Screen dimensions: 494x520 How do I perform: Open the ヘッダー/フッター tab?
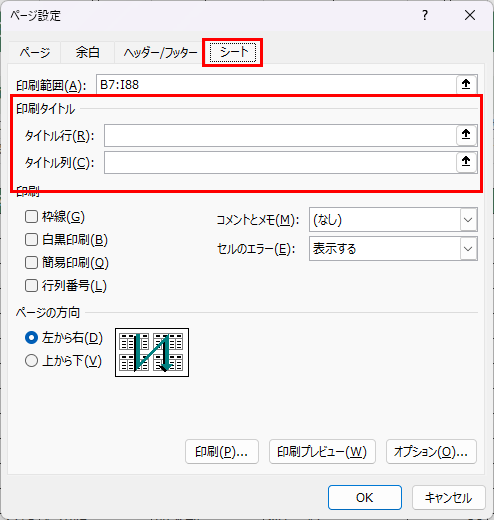pos(160,52)
